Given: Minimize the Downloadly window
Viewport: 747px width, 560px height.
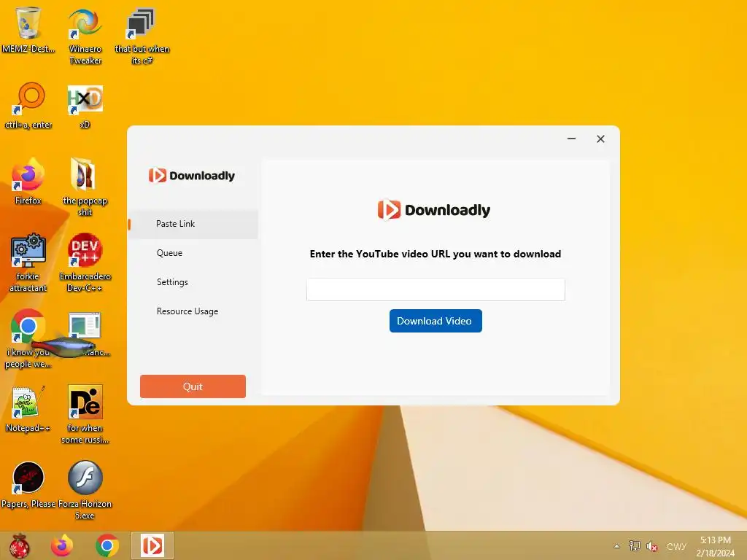Looking at the screenshot, I should point(571,139).
